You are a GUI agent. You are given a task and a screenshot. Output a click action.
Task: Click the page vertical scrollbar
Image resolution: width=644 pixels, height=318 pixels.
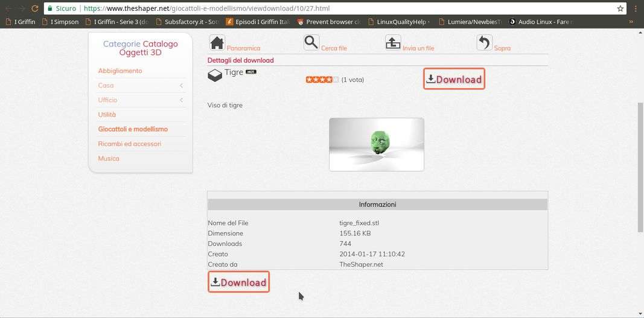(x=640, y=167)
